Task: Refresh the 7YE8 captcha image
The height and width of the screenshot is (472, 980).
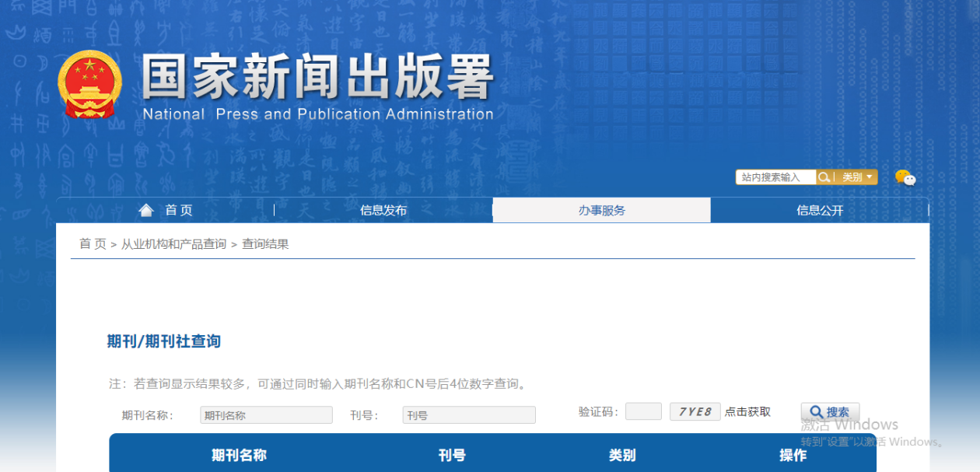Action: 695,411
